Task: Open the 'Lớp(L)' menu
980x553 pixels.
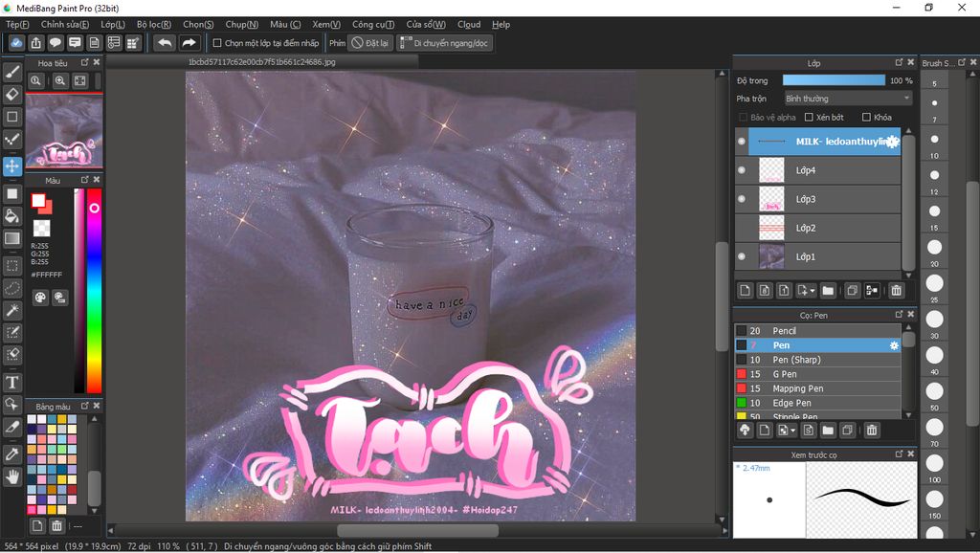Action: (x=113, y=24)
